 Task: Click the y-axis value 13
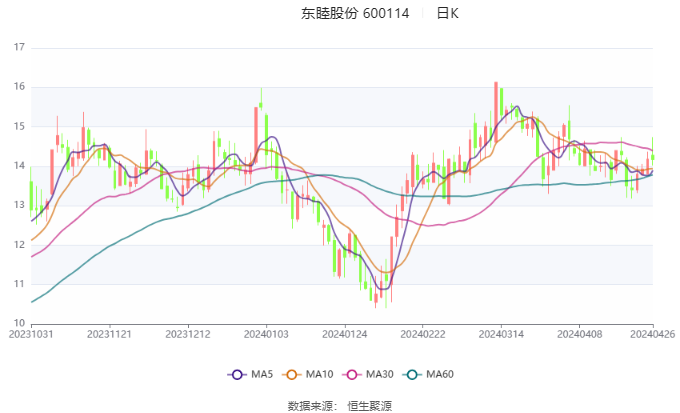click(19, 205)
